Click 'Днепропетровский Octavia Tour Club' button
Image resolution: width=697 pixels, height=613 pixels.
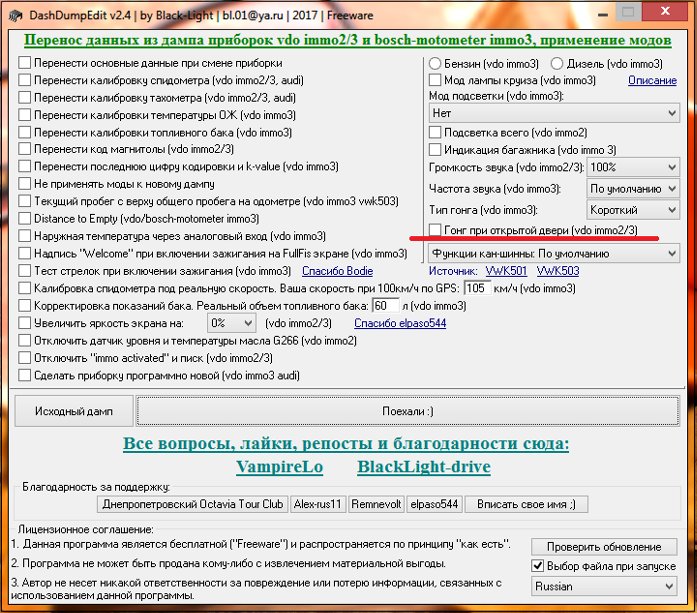point(192,504)
